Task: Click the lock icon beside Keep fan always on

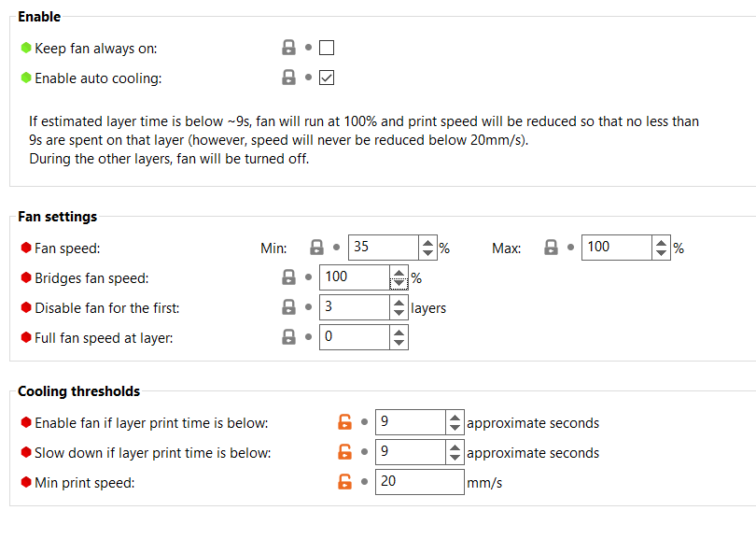Action: [288, 47]
